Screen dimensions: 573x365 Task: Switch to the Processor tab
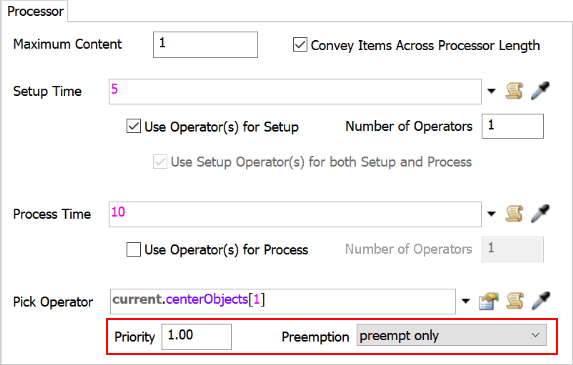35,11
